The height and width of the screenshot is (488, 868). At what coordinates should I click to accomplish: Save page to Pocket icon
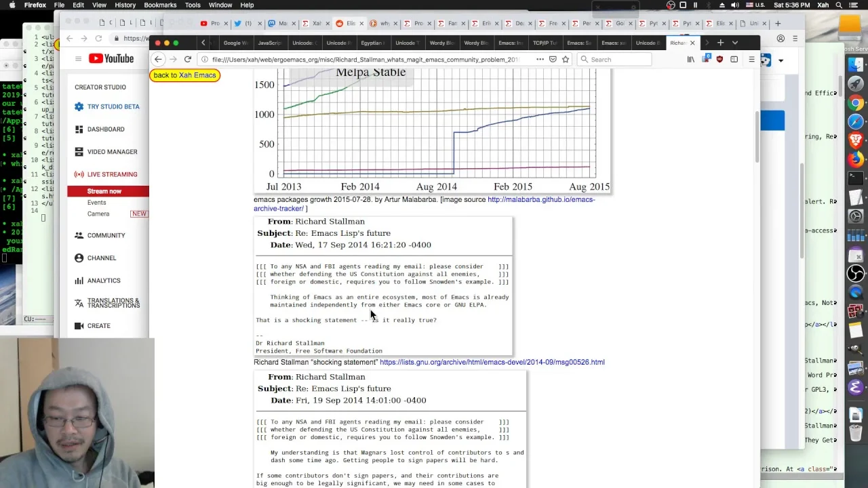553,60
